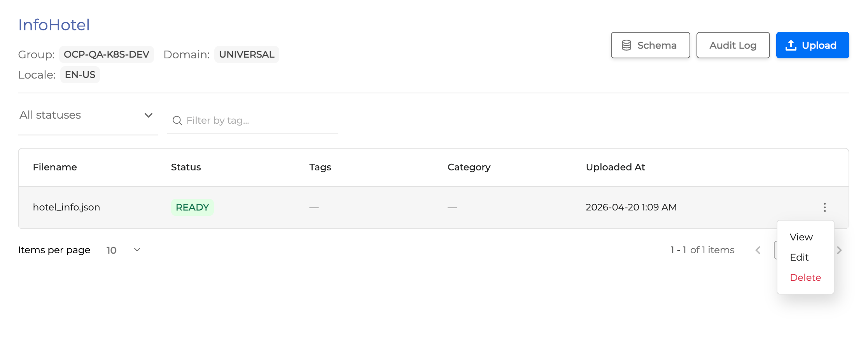
Task: Open the Audit Log
Action: 733,45
